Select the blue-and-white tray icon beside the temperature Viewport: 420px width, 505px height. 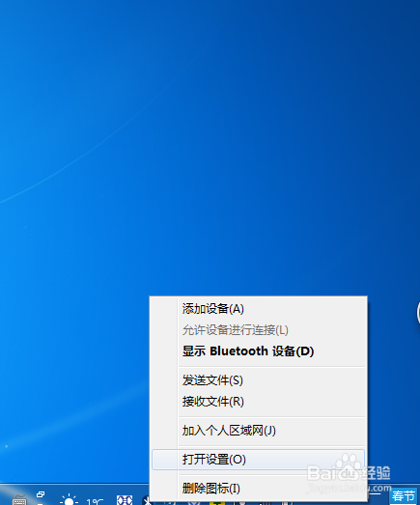(x=125, y=500)
